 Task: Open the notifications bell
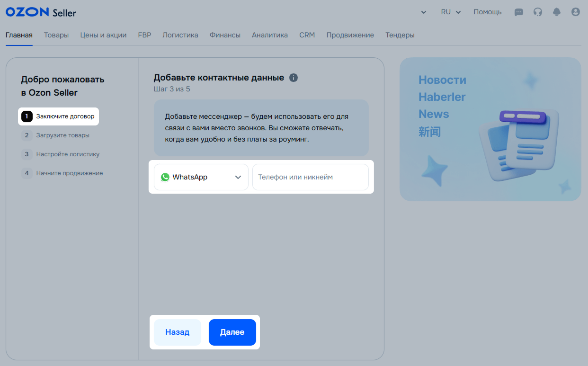[557, 12]
